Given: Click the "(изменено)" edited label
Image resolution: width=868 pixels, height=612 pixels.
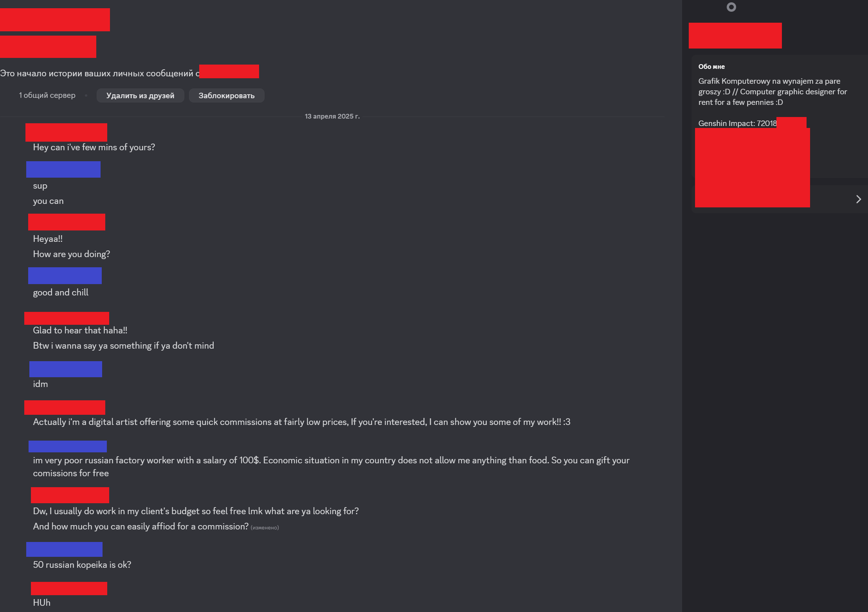Looking at the screenshot, I should pyautogui.click(x=265, y=527).
